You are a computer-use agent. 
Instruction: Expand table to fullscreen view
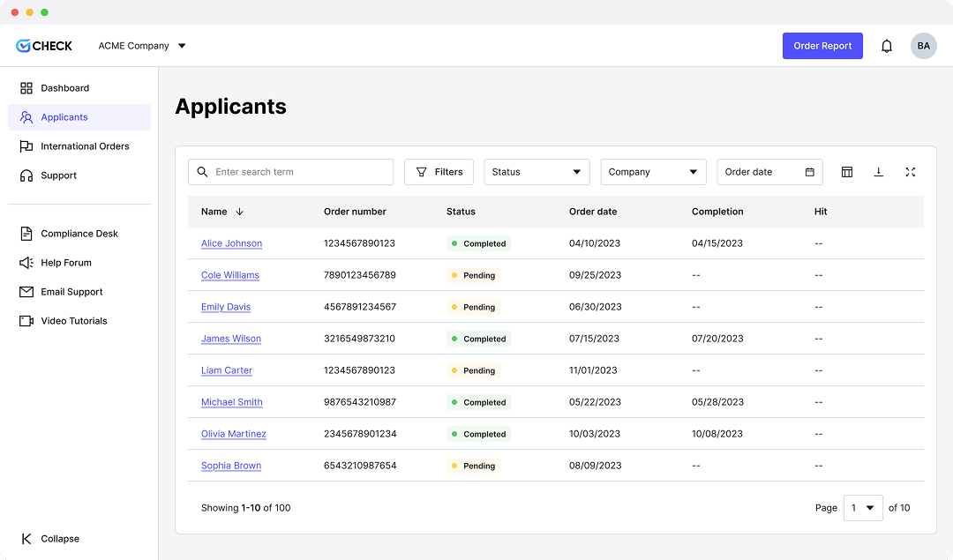910,172
